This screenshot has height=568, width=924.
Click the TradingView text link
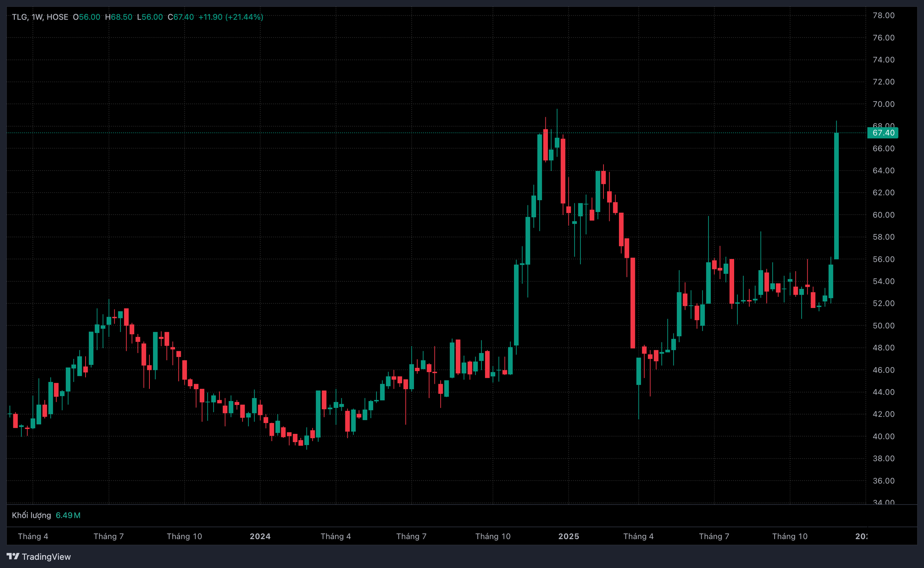[46, 557]
